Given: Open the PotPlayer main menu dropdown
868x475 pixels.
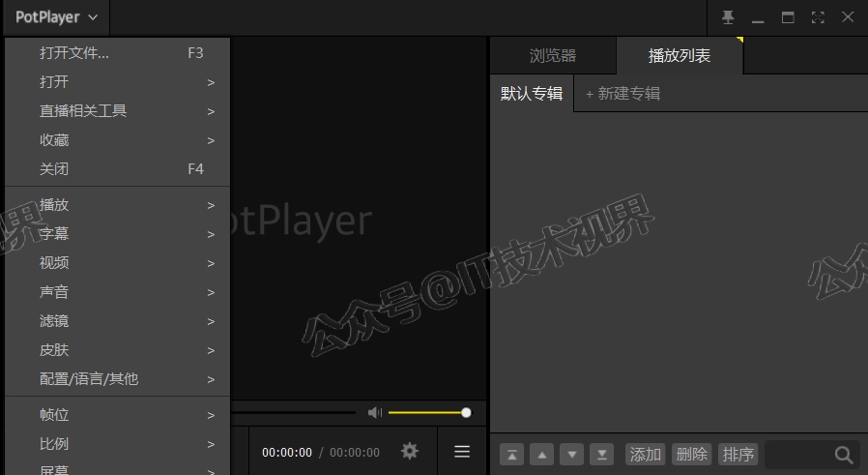Looking at the screenshot, I should coord(56,17).
